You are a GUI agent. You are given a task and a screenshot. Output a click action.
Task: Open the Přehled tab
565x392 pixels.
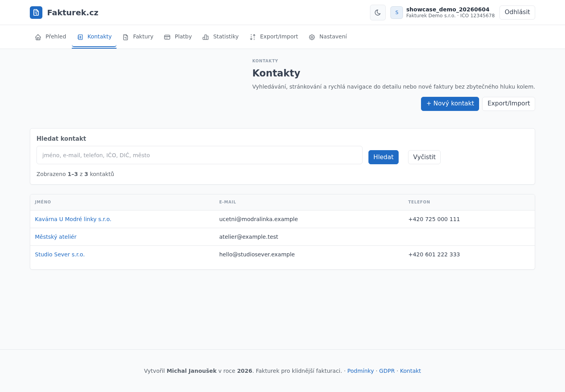[x=51, y=37]
